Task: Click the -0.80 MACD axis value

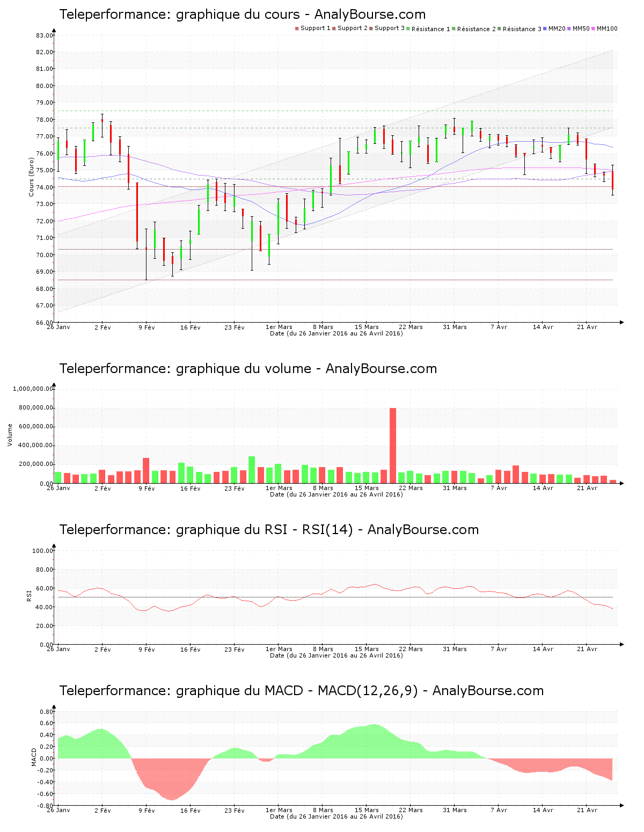Action: (45, 806)
